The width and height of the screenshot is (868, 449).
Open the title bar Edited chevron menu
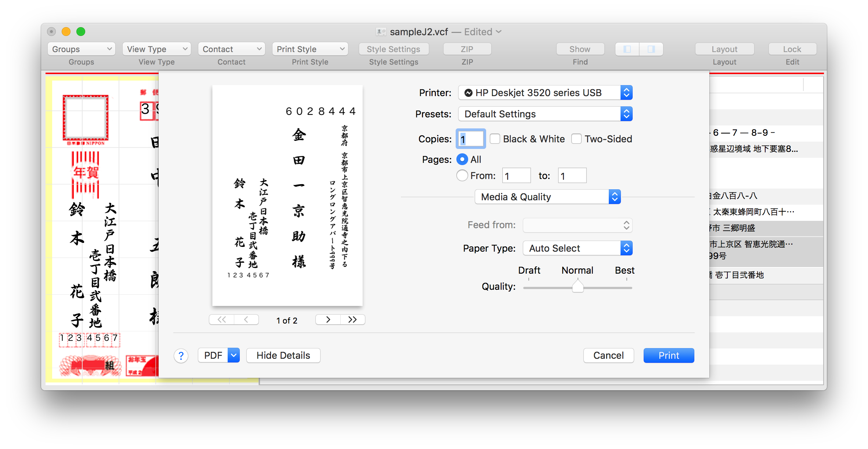pyautogui.click(x=499, y=32)
